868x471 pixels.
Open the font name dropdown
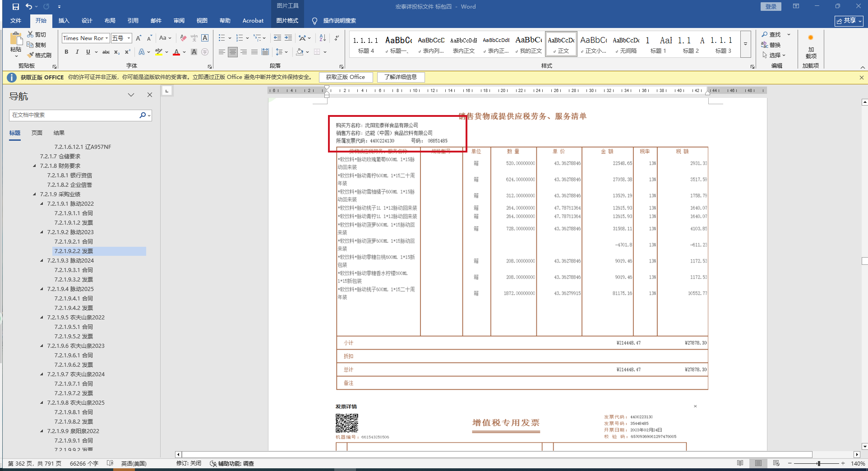coord(106,38)
